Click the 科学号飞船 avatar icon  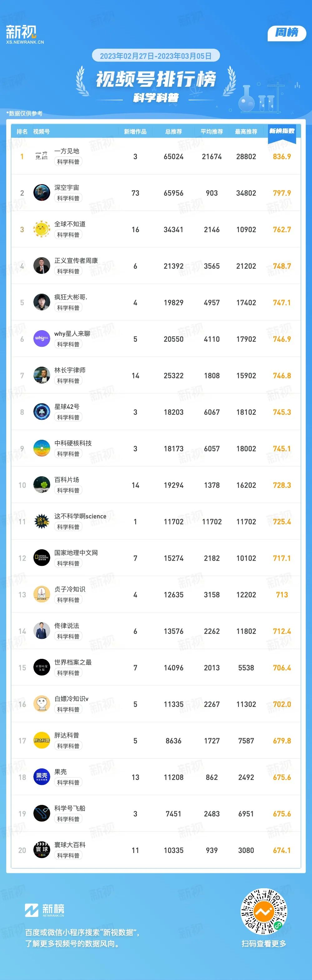tap(41, 814)
